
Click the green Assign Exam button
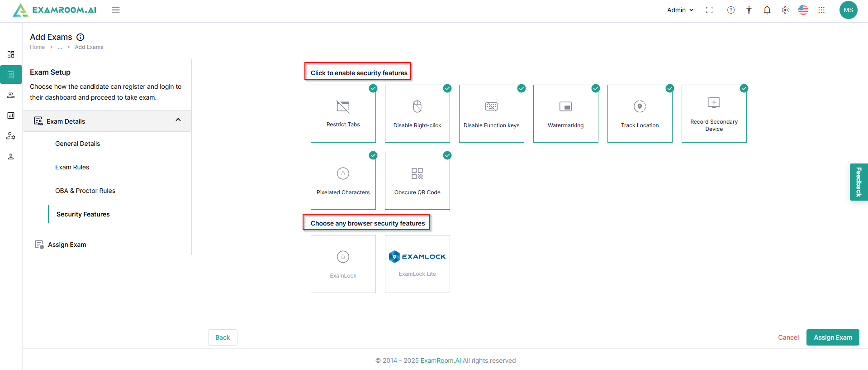[833, 337]
